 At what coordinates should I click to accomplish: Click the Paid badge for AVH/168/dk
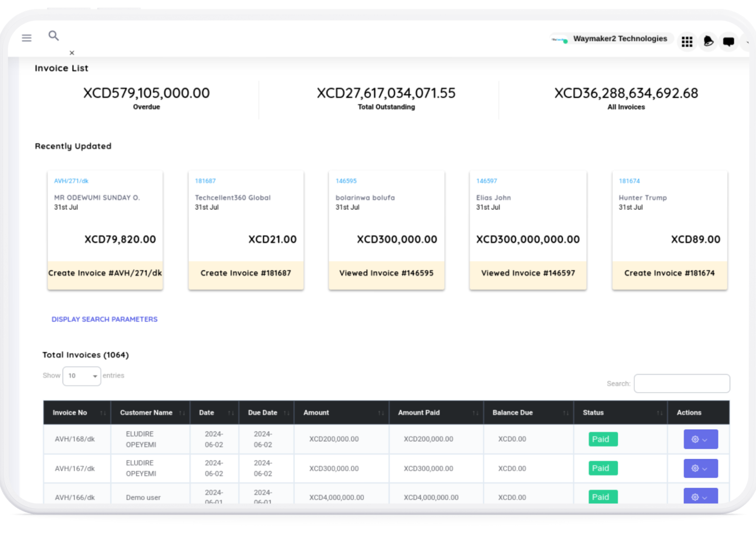(x=603, y=439)
